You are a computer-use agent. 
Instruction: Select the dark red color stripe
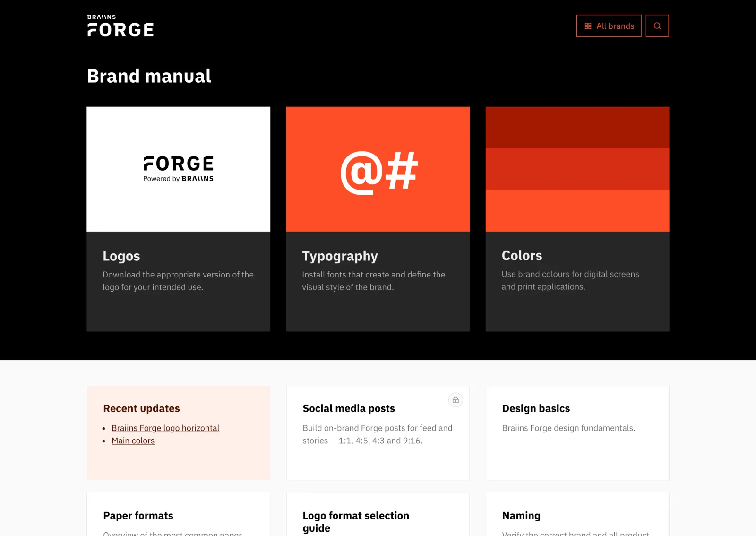(577, 128)
